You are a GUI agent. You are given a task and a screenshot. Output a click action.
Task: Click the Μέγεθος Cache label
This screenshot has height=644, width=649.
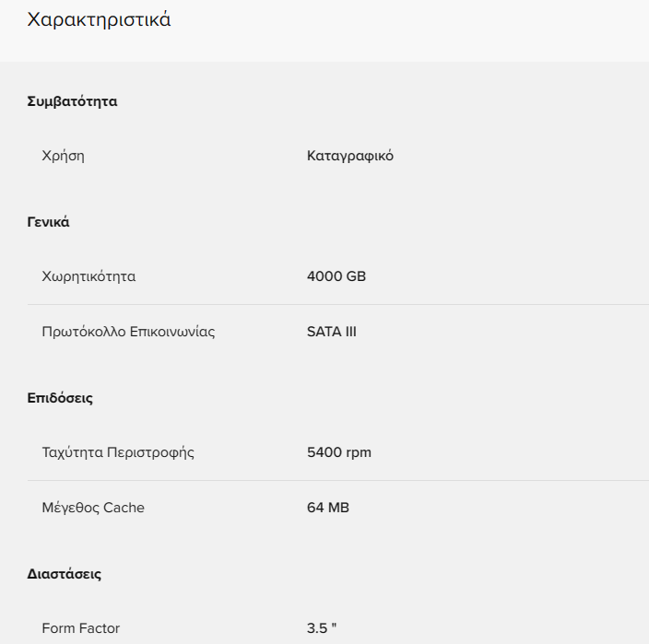tap(93, 508)
